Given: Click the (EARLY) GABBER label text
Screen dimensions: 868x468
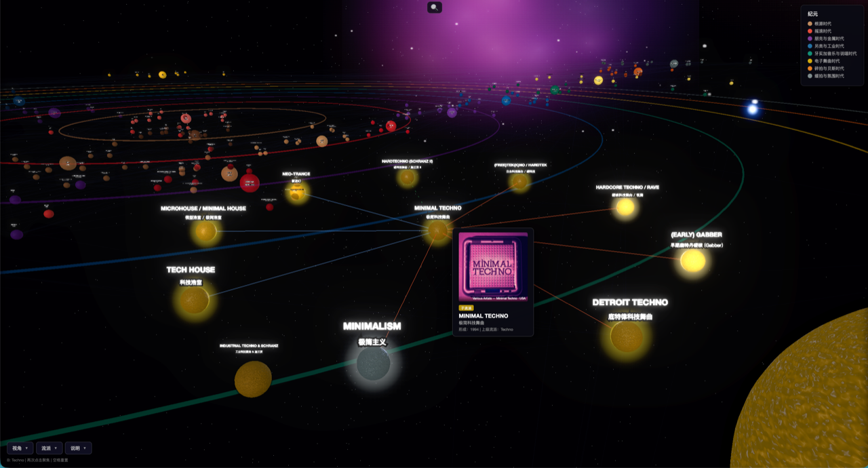Looking at the screenshot, I should (x=696, y=235).
